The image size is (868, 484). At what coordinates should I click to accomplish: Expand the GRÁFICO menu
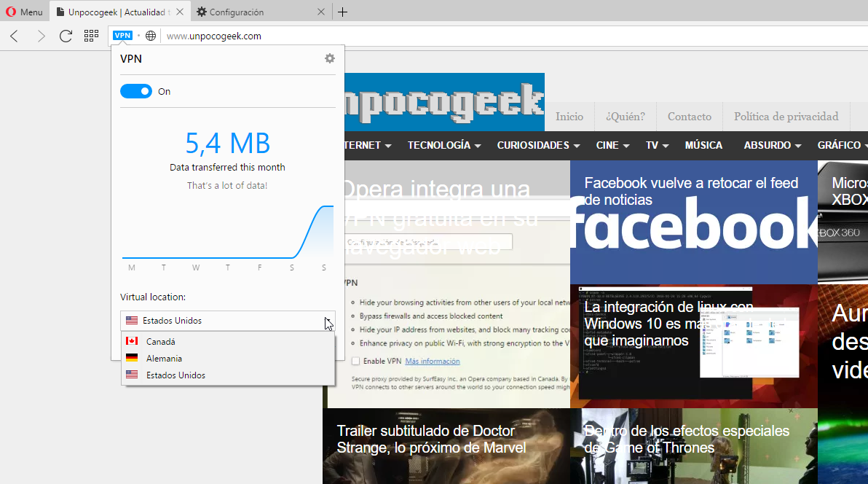tap(843, 145)
